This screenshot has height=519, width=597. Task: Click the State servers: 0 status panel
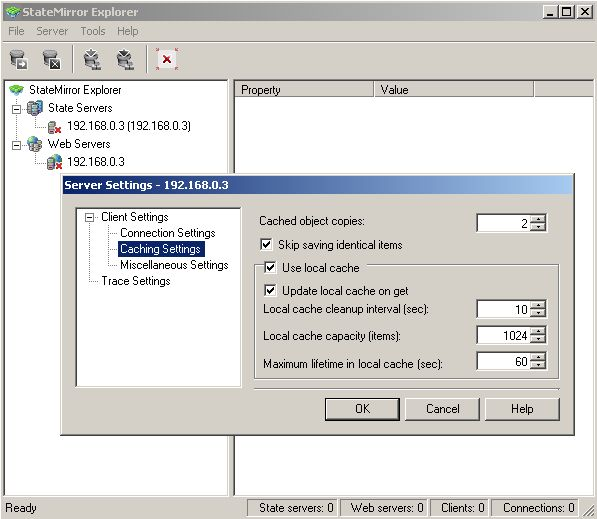point(292,508)
